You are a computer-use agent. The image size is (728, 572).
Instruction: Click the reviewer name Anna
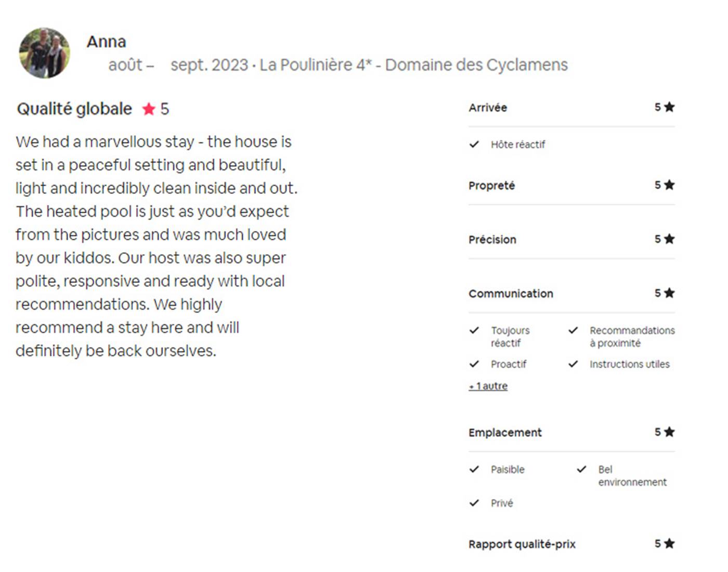coord(106,42)
